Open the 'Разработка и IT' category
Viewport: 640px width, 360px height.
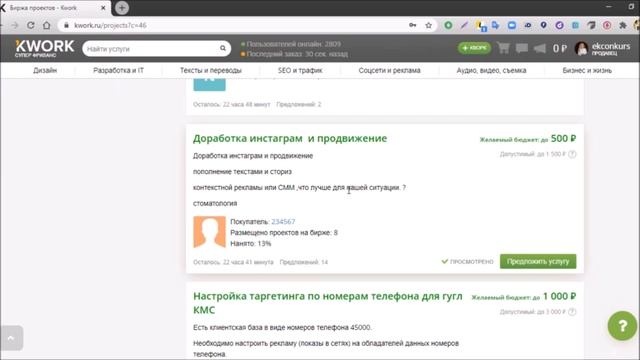(x=118, y=70)
